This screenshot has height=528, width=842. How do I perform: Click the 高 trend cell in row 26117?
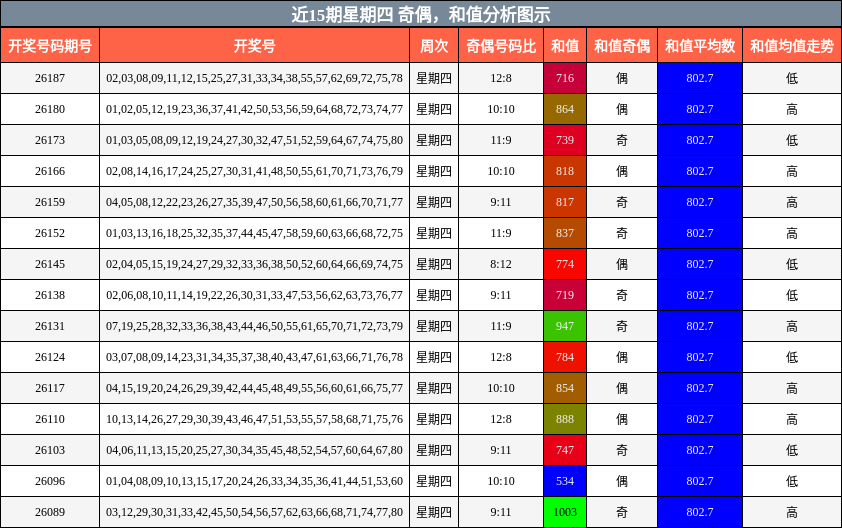click(x=792, y=388)
